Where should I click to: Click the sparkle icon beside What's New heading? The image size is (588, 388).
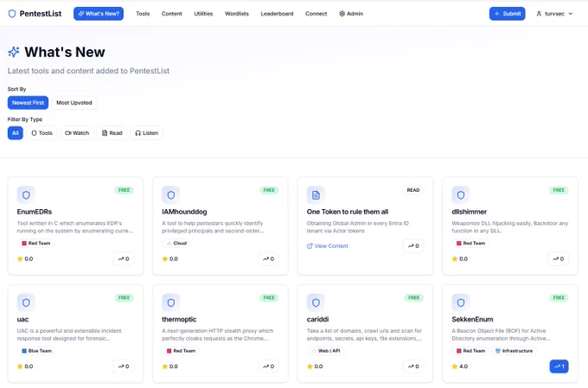pyautogui.click(x=14, y=52)
